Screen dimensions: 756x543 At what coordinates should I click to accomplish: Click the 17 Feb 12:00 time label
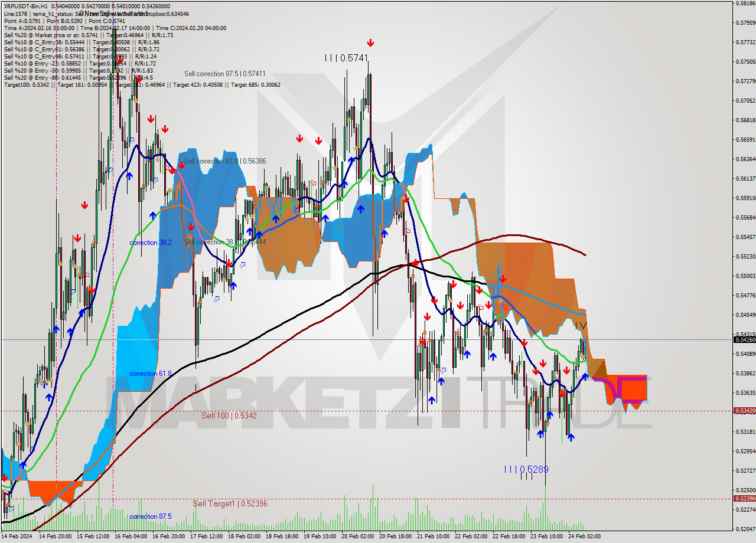coord(206,537)
